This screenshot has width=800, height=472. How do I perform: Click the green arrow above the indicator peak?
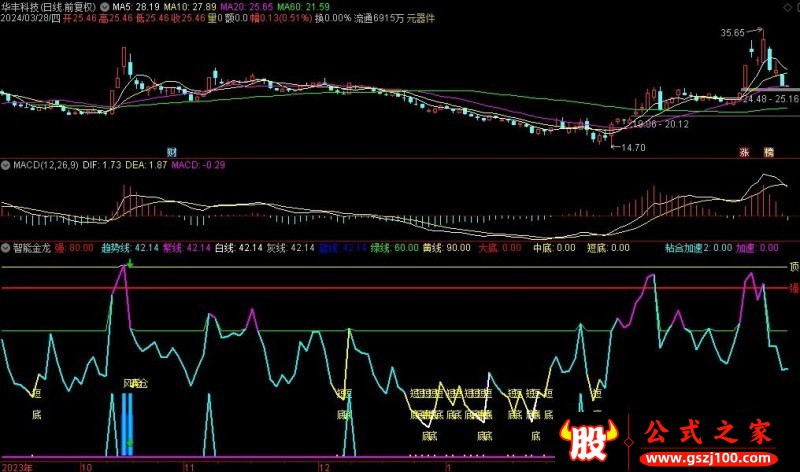[129, 264]
